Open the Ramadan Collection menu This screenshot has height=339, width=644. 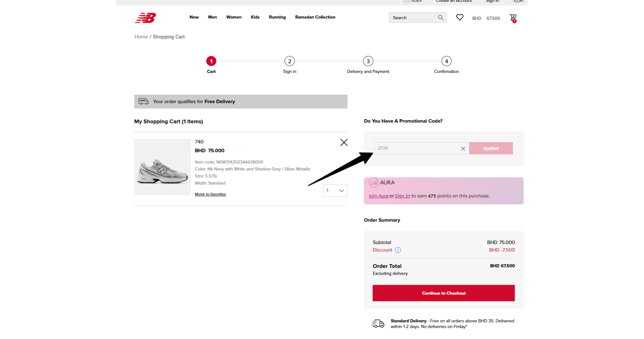(315, 17)
